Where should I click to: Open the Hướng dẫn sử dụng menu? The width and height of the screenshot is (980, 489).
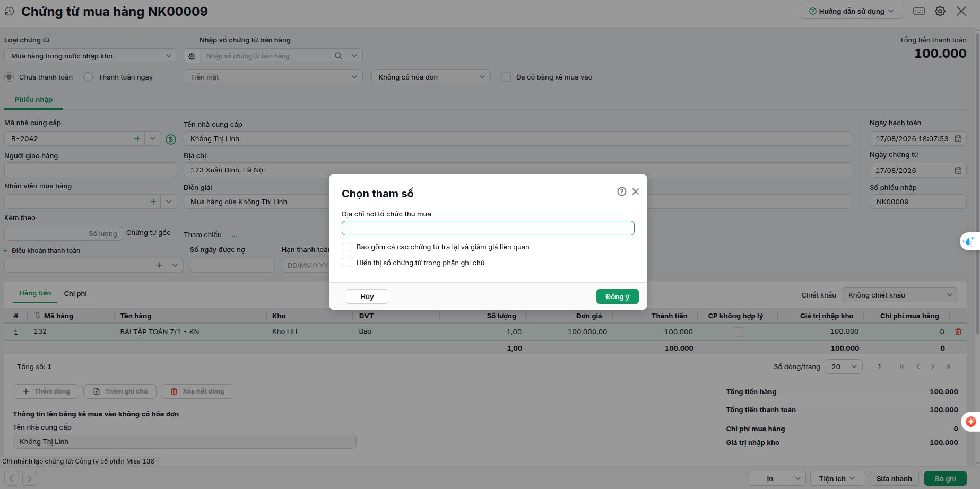(x=852, y=11)
